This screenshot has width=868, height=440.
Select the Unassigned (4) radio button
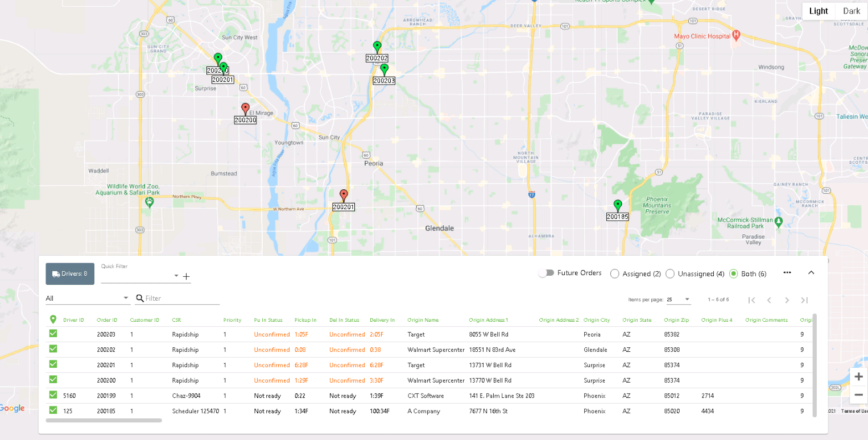(670, 274)
